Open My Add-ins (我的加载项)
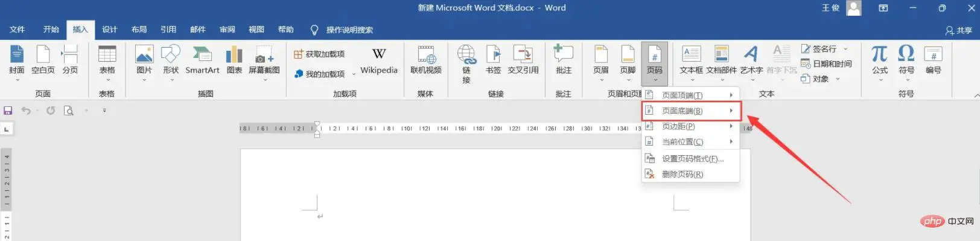Viewport: 980px width, 241px height. [x=319, y=74]
